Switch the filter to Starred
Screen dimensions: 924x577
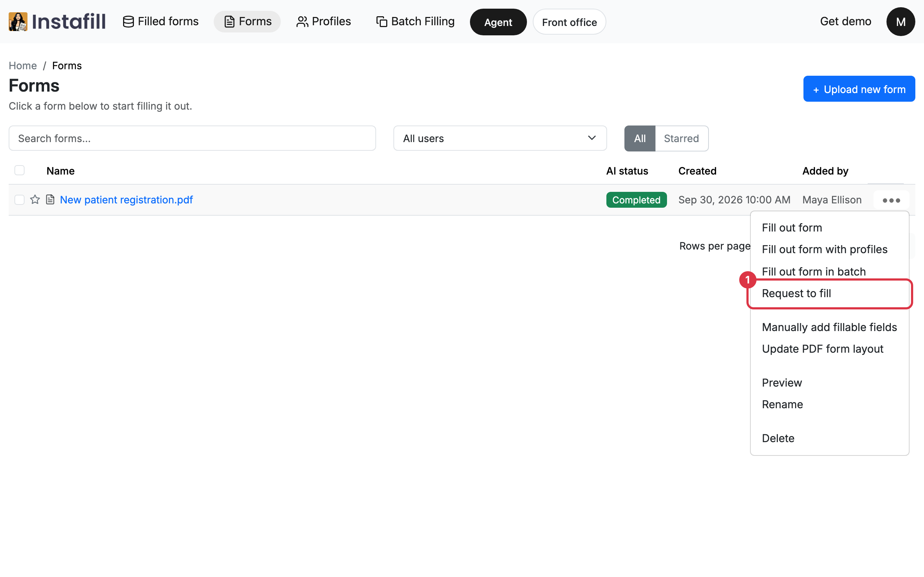pyautogui.click(x=681, y=138)
